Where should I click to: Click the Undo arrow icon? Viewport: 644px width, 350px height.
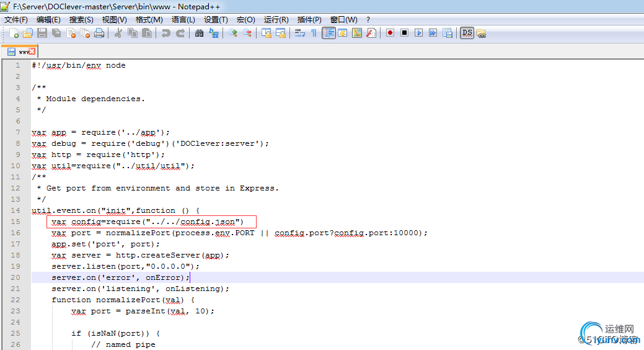point(166,34)
